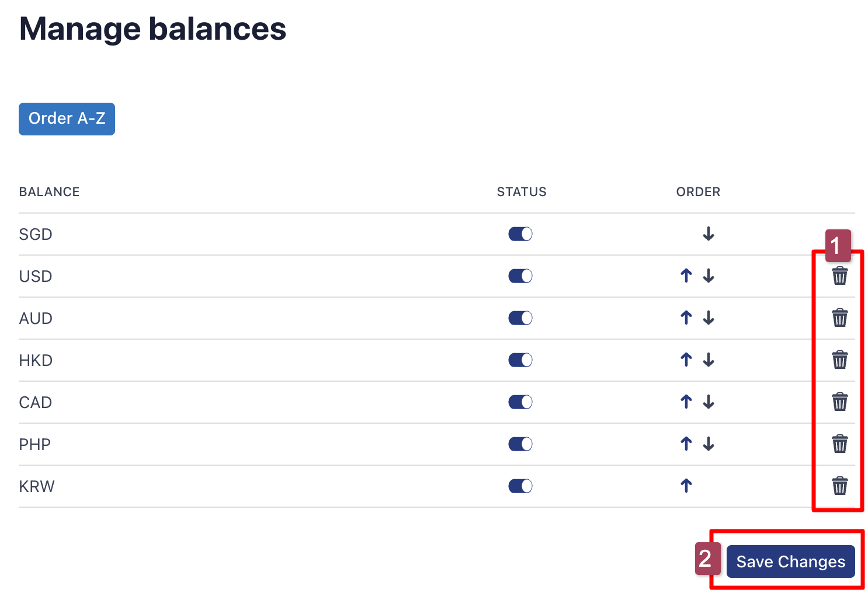Move PHP balance up in order
The height and width of the screenshot is (600, 868).
point(686,444)
